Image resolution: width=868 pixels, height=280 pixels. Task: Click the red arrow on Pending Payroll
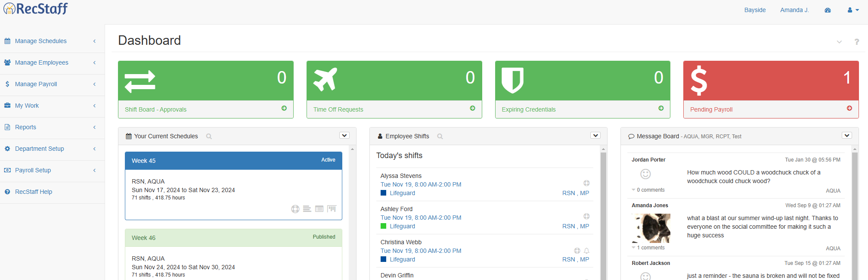click(849, 108)
